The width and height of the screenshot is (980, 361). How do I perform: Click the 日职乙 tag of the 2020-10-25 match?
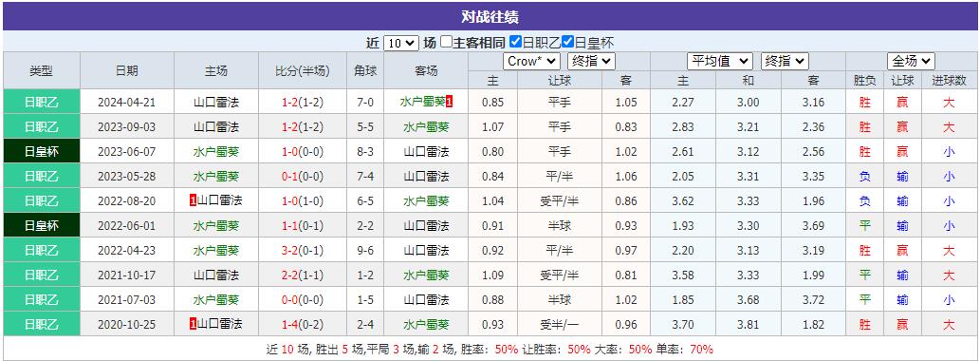coord(41,324)
